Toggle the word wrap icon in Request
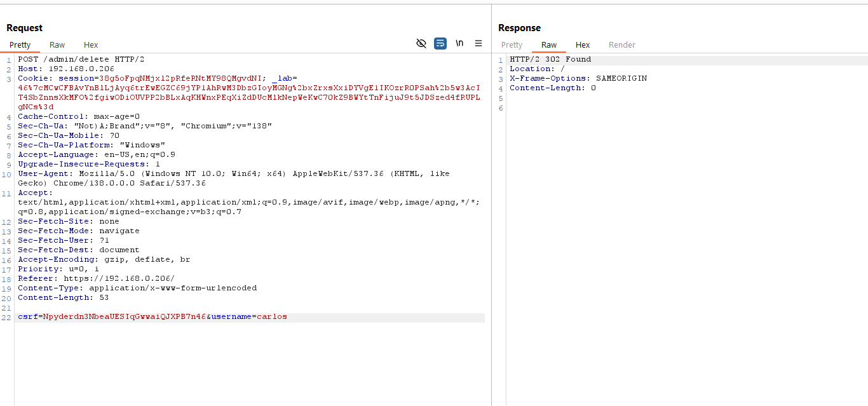 (x=440, y=43)
